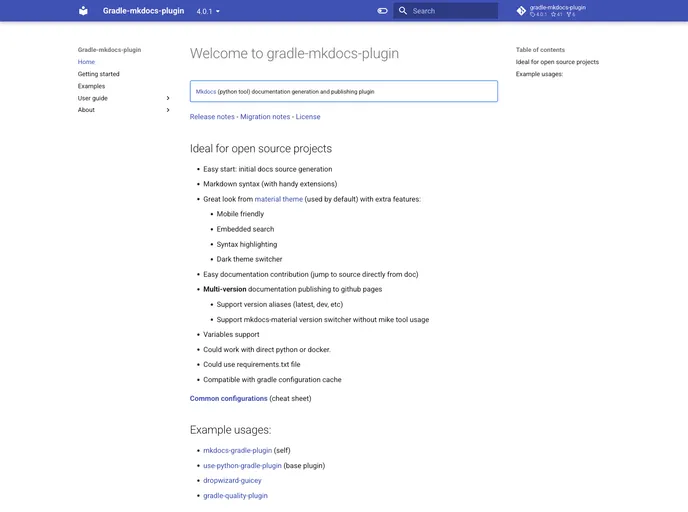Click the Variables support list item

[231, 334]
